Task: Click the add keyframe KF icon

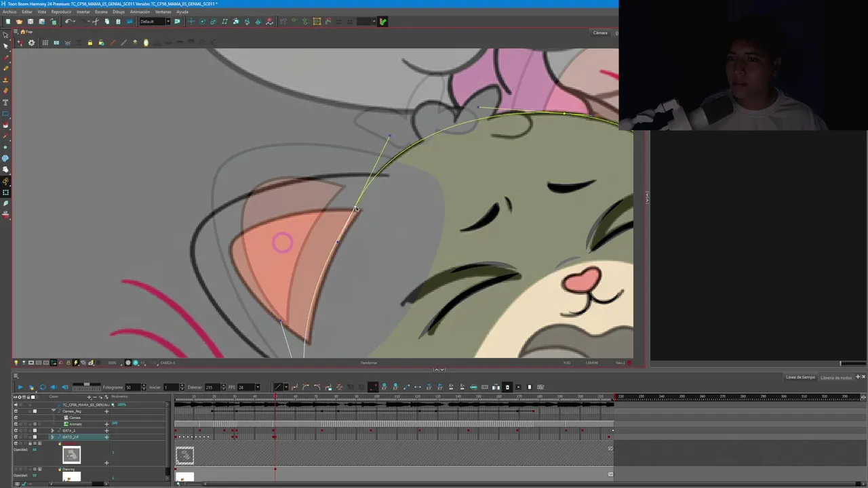Action: pyautogui.click(x=384, y=387)
